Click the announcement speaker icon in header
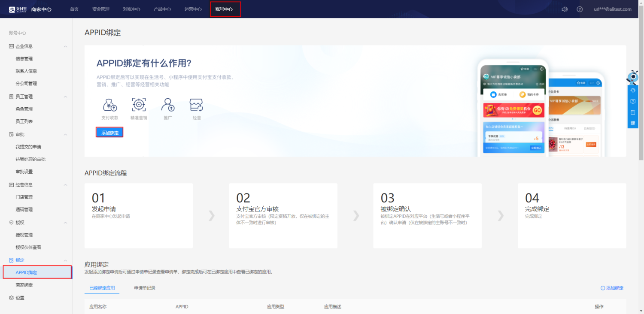Screen dimensions: 644x314 pyautogui.click(x=565, y=9)
